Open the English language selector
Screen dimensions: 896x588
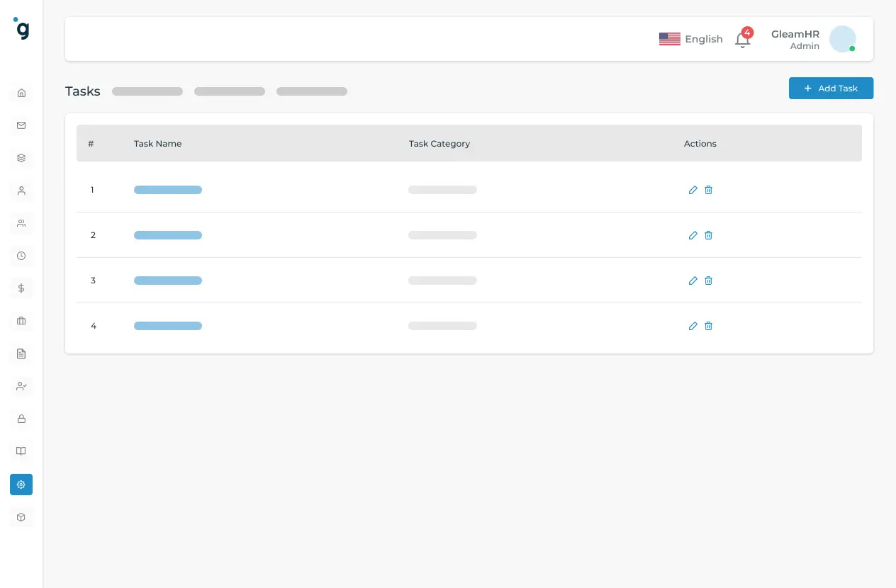690,39
